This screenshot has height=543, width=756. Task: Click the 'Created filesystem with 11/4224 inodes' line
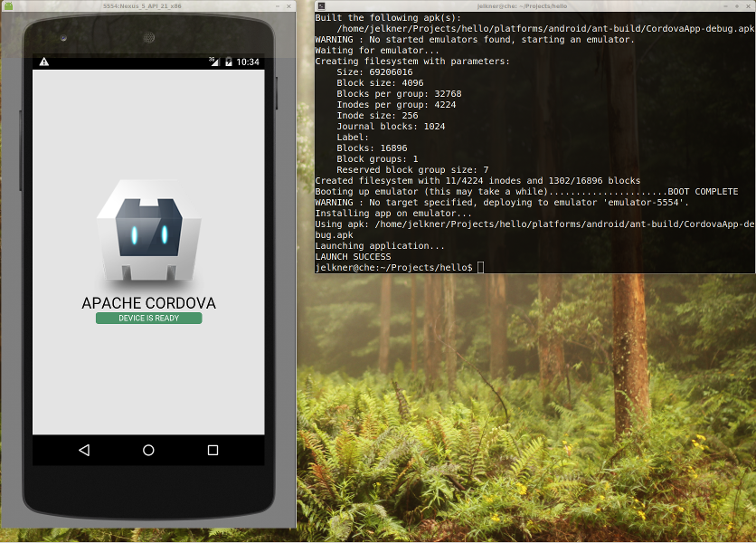pyautogui.click(x=477, y=180)
